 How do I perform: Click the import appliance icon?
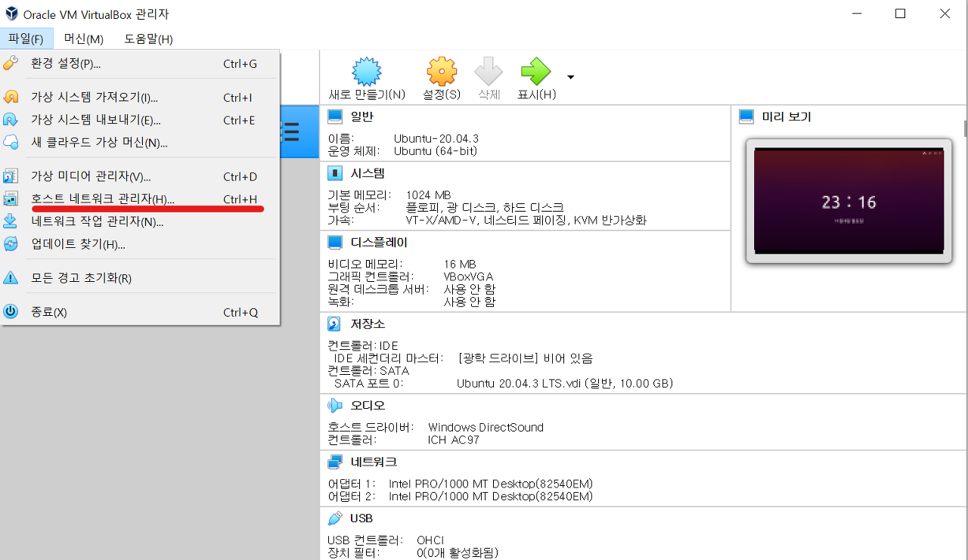click(x=11, y=97)
